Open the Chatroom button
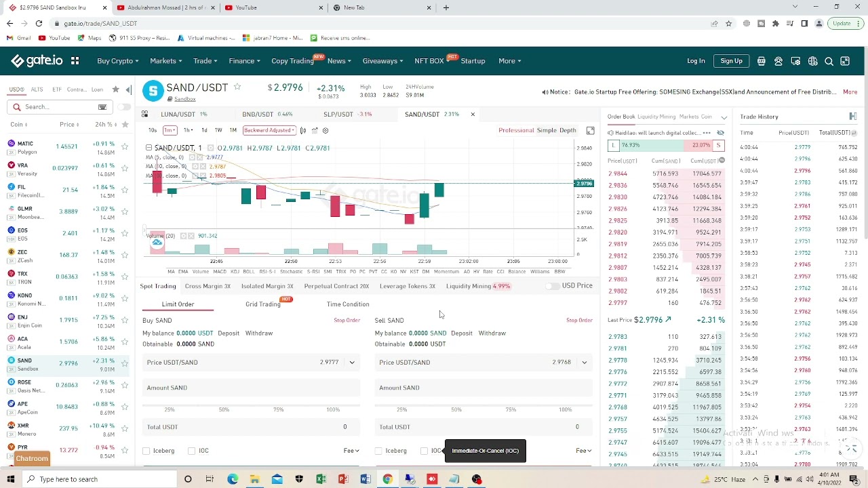Screen dimensions: 868x488 [32, 459]
